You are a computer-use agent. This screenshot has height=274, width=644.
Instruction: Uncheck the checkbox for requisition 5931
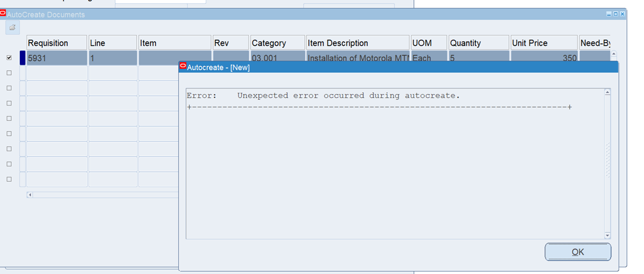coord(9,58)
